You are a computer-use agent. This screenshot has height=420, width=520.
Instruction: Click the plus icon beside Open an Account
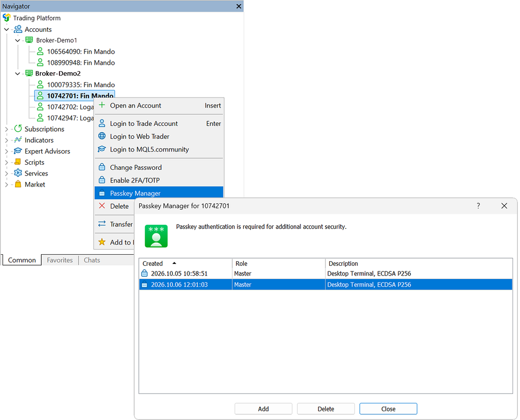102,105
